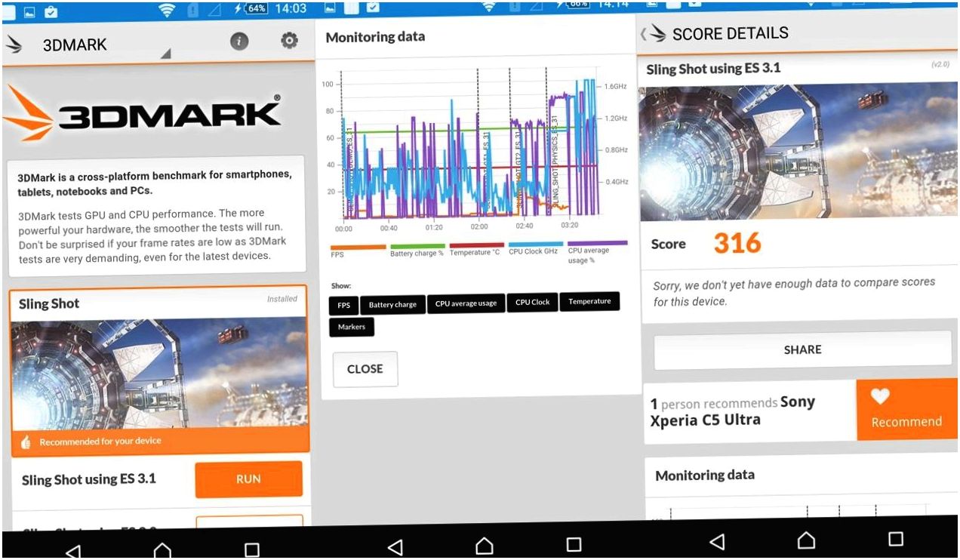The image size is (960, 560).
Task: Tap Android Back button in right screen
Action: point(717,541)
